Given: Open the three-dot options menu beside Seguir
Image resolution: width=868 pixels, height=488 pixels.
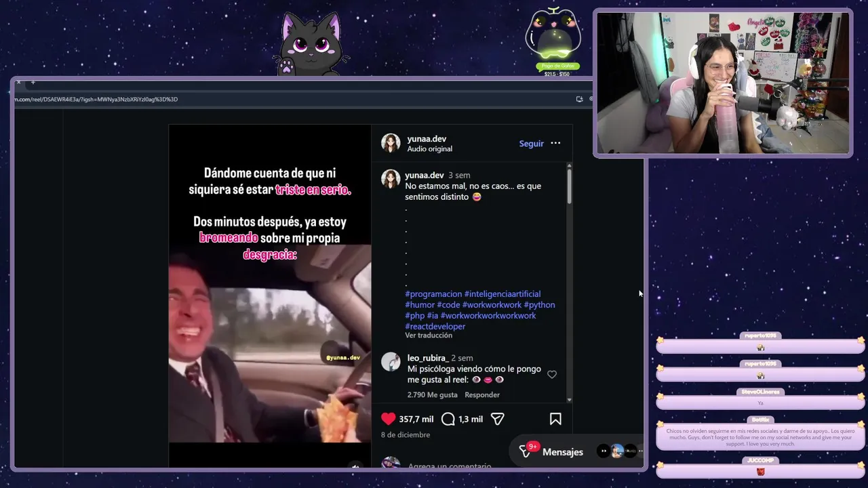Looking at the screenshot, I should (x=555, y=143).
